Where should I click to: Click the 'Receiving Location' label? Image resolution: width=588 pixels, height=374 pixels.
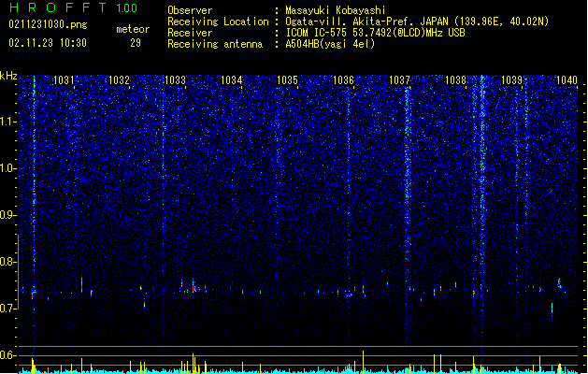point(218,22)
